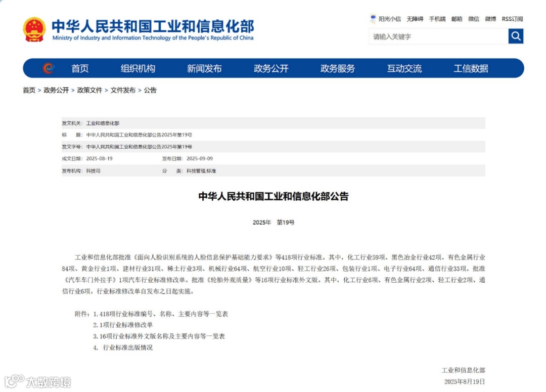Click the magnifier search button
Screen dimensions: 546x392
click(516, 36)
